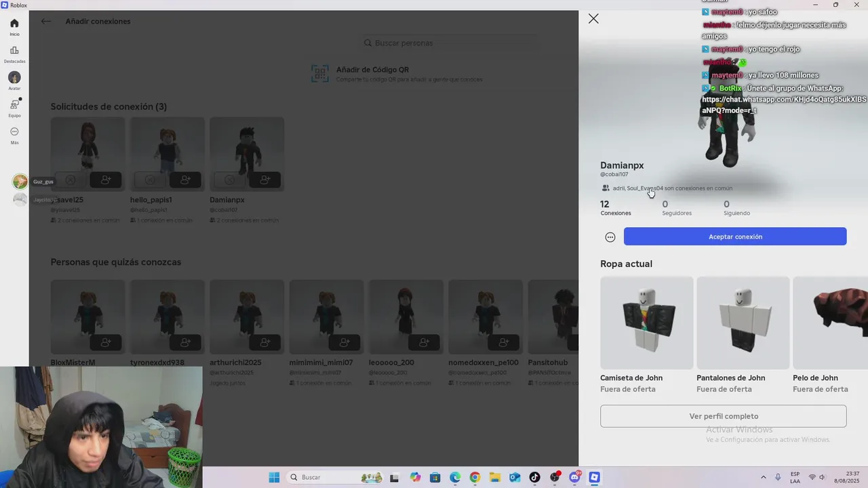Open File Explorer from the taskbar
The image size is (868, 488).
(x=494, y=477)
